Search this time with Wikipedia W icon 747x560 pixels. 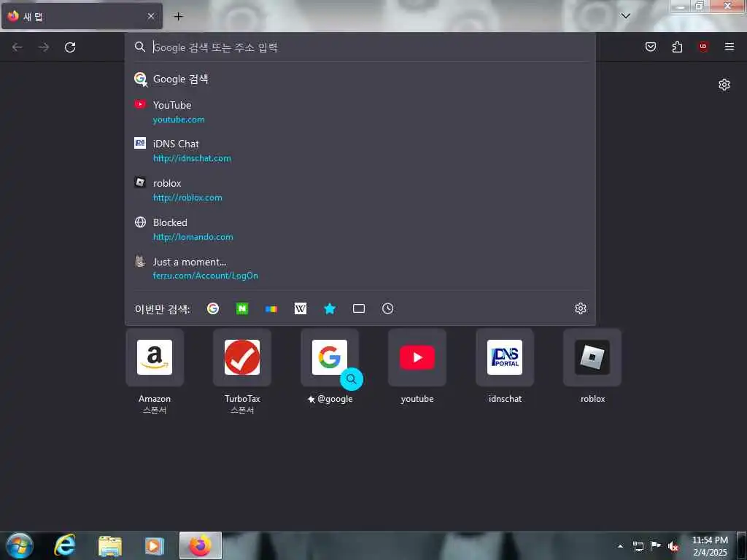[x=300, y=308]
